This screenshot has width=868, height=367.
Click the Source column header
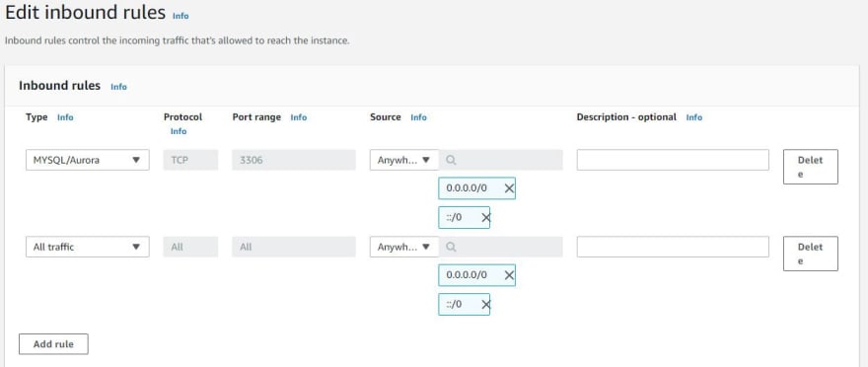(386, 117)
